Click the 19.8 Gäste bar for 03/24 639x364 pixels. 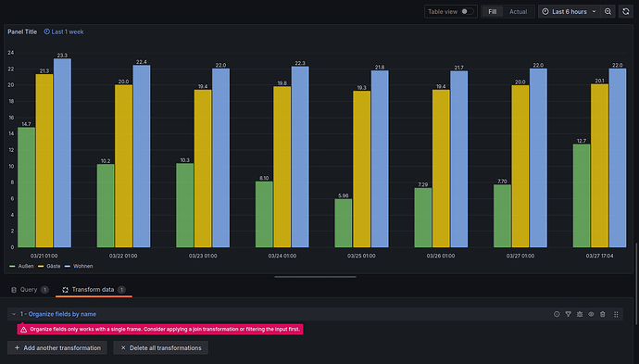[282, 167]
